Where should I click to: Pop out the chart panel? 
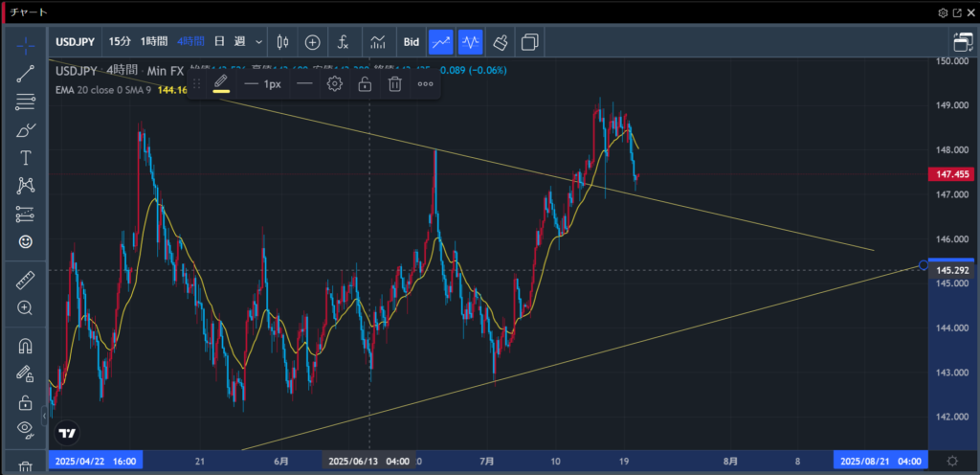957,12
